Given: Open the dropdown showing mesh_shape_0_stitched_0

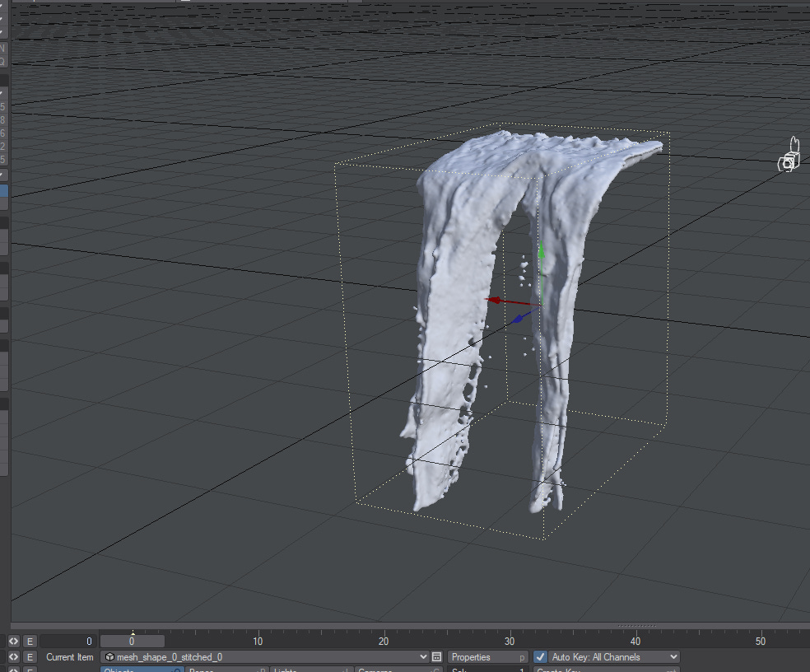Looking at the screenshot, I should pos(263,656).
